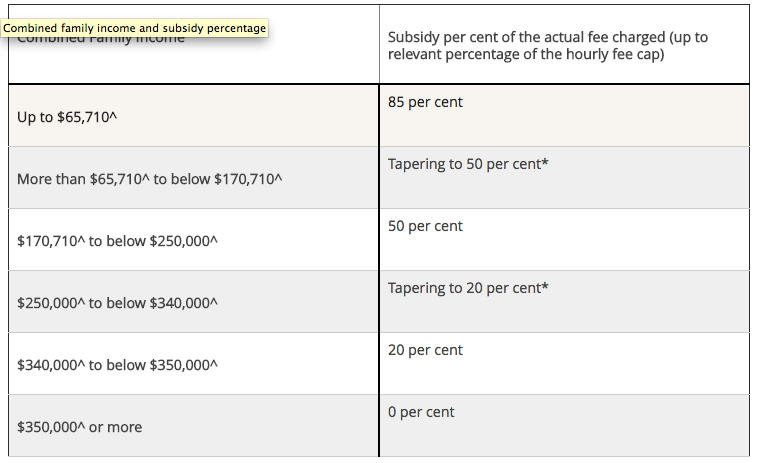Click the '$350,000^ or more' income cell
This screenshot has width=759, height=463.
point(79,427)
